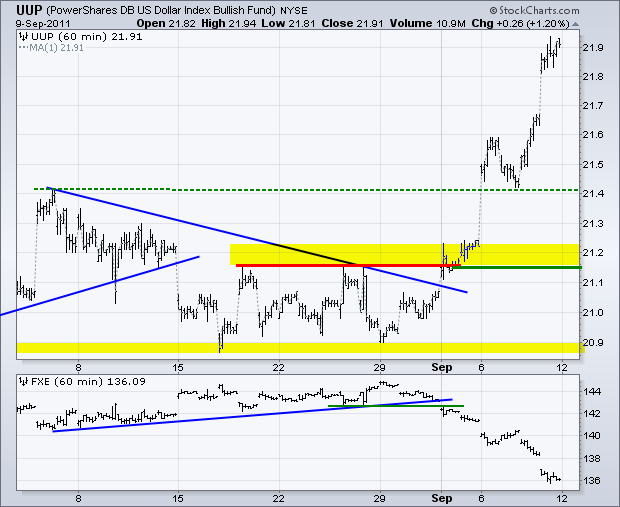Click the 21.9 price axis label
This screenshot has height=507, width=620.
tap(593, 48)
